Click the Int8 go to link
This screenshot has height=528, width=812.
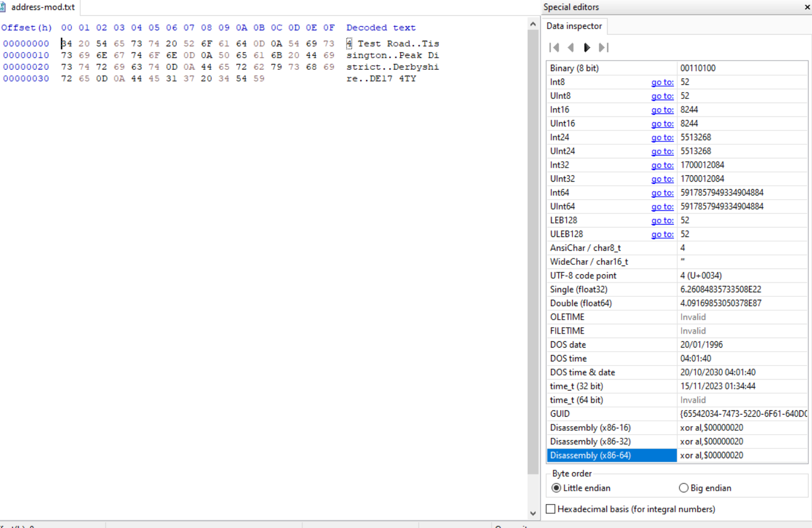[662, 82]
